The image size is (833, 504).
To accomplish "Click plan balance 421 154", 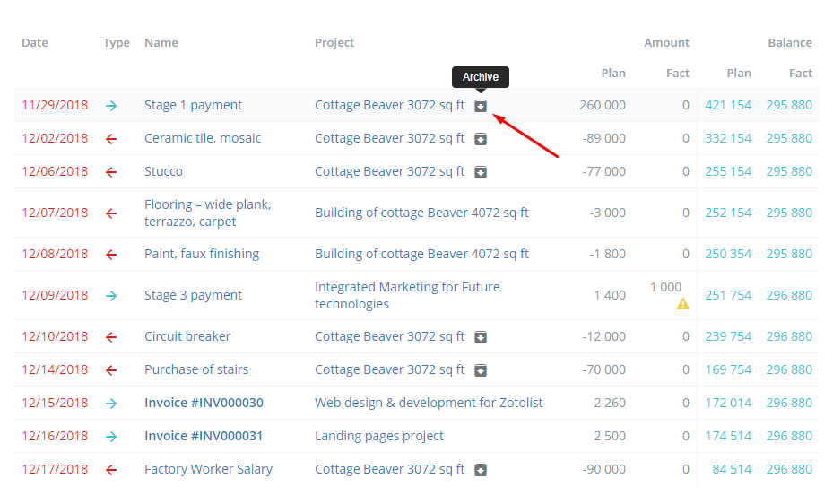I will [728, 105].
